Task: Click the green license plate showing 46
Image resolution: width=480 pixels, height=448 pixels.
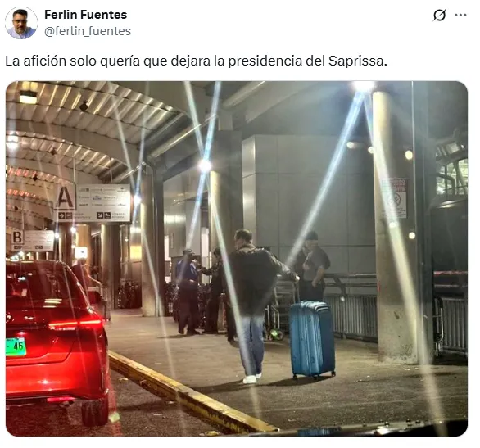Action: (x=16, y=346)
